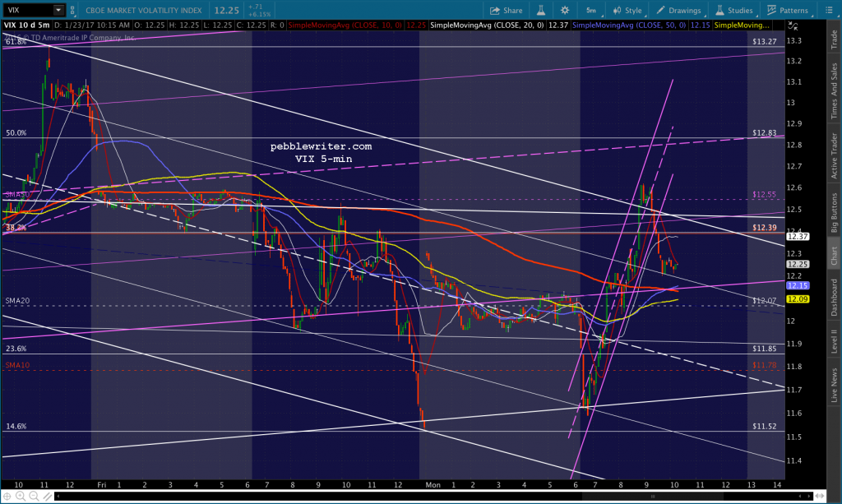Open the Drawings menu
The width and height of the screenshot is (842, 504).
[x=678, y=10]
